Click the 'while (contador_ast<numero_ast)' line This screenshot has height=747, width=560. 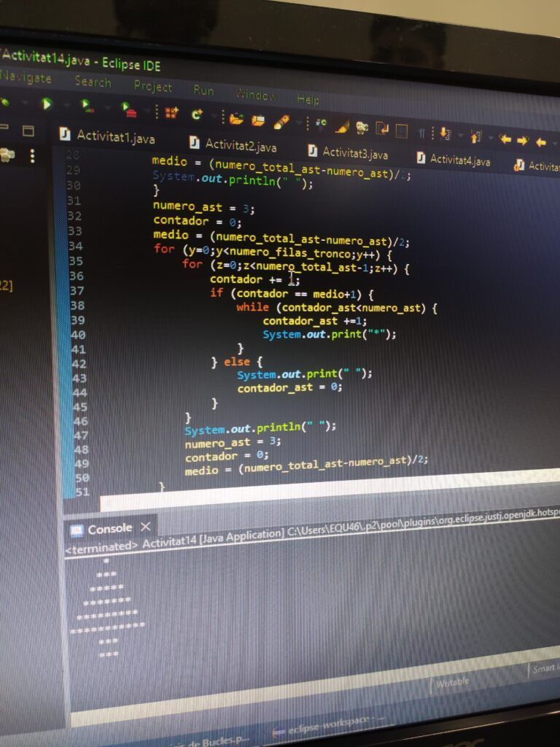click(x=337, y=308)
